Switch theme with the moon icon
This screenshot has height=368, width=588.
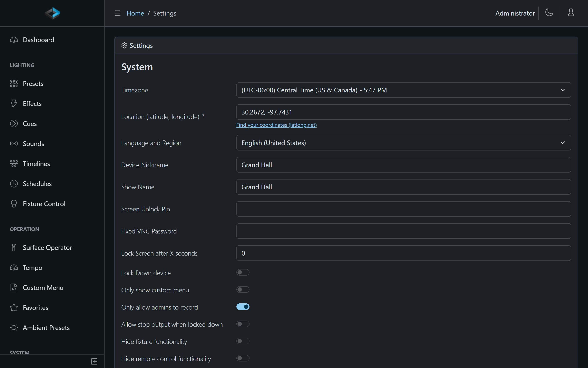pos(549,13)
